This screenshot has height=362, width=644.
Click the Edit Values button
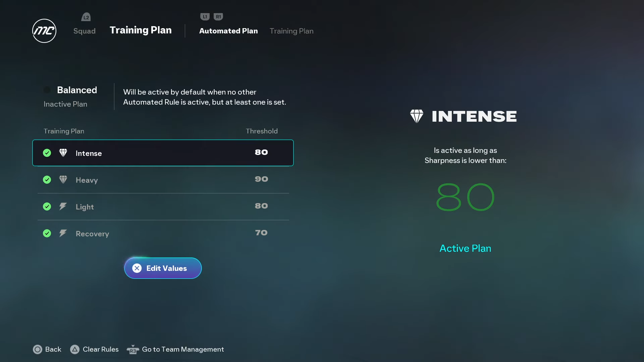pyautogui.click(x=163, y=268)
